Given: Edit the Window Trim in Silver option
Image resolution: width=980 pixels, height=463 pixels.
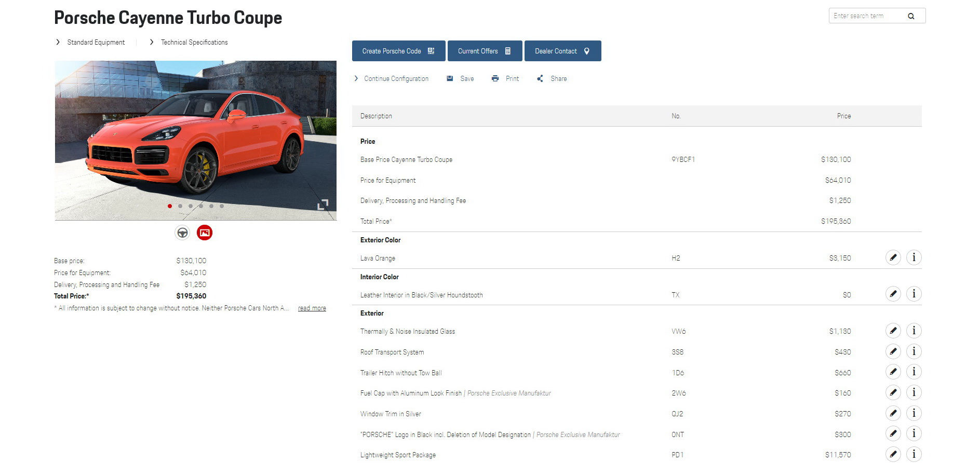Looking at the screenshot, I should [x=893, y=413].
